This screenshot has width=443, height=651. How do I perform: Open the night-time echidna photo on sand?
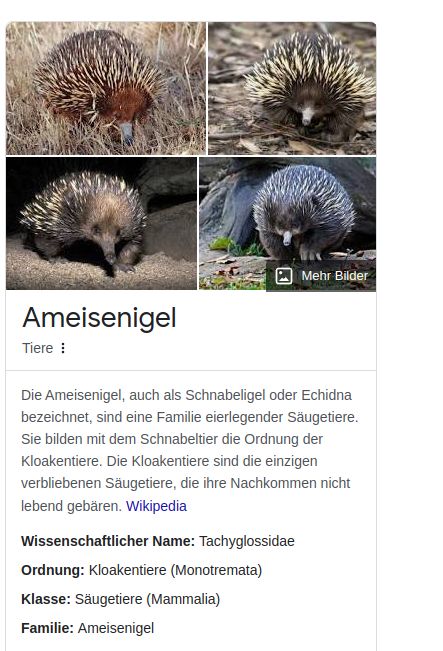coord(101,223)
